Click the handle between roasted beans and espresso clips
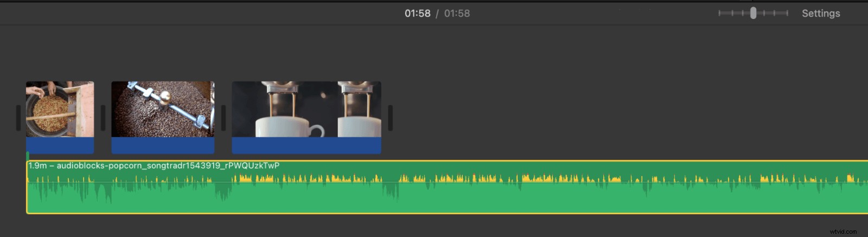Image resolution: width=868 pixels, height=237 pixels. coord(224,117)
